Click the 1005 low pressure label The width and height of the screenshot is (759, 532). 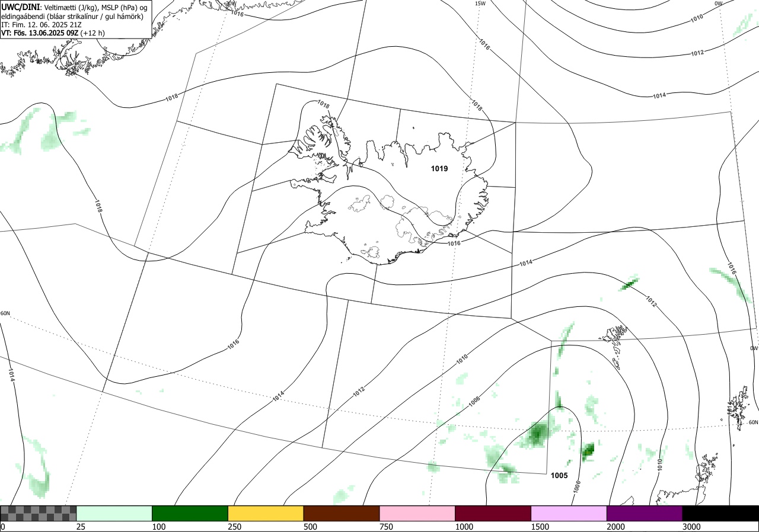559,475
